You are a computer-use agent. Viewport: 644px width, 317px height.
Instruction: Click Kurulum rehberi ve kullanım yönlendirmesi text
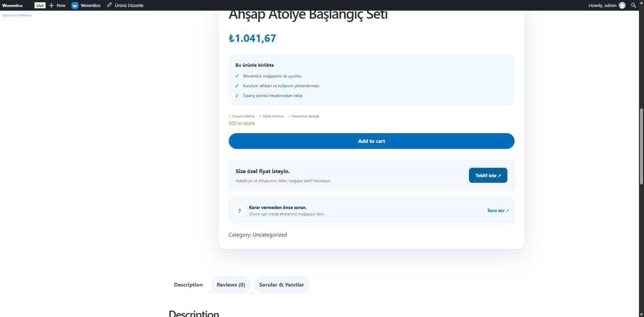(x=281, y=86)
